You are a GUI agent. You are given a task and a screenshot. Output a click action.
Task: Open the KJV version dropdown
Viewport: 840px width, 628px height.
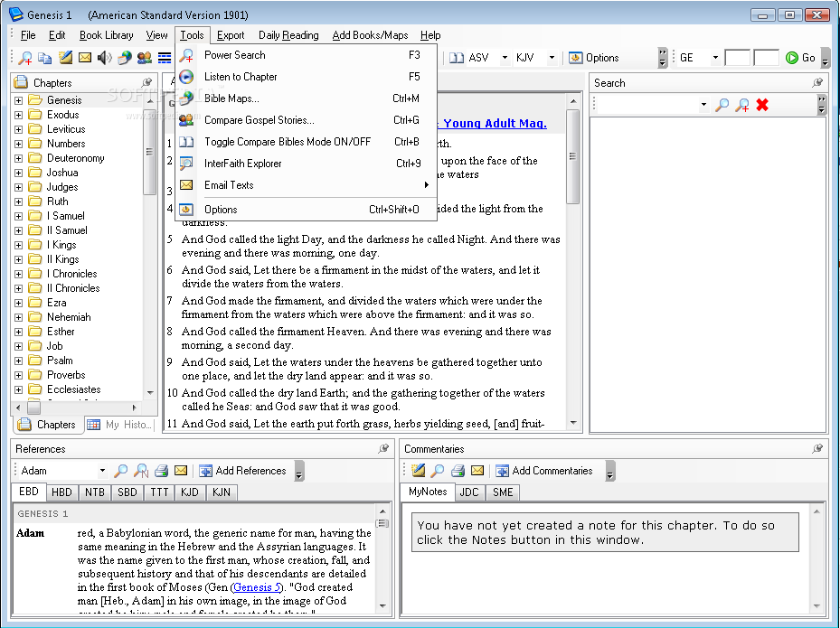coord(552,58)
